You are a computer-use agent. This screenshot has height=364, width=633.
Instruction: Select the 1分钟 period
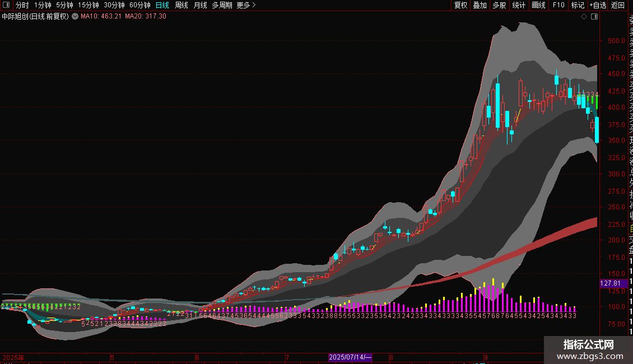point(43,5)
